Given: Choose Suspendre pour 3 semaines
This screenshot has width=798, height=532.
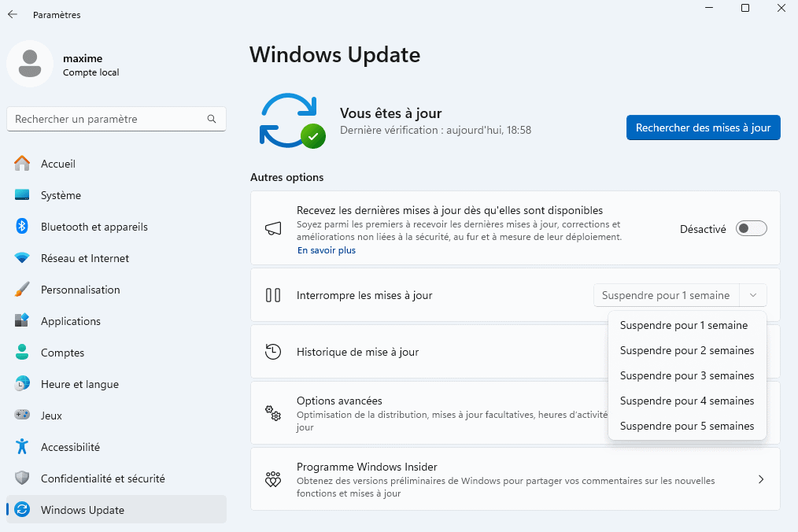Looking at the screenshot, I should coord(687,375).
